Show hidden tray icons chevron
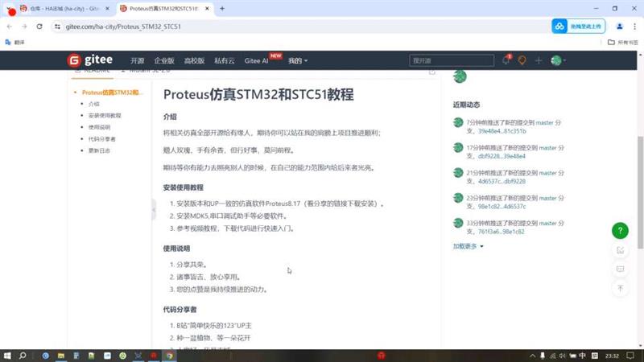Viewport: 644px width, 362px height. point(532,356)
